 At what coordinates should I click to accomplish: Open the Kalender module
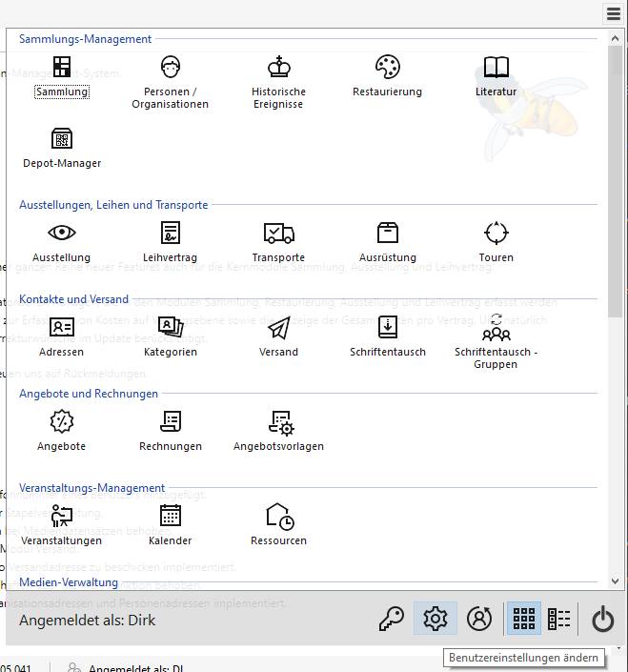170,524
